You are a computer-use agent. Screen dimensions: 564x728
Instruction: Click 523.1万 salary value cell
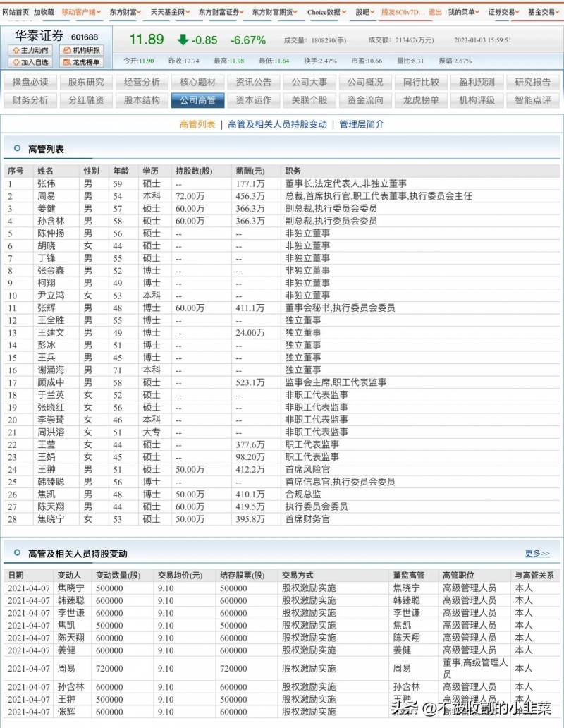[250, 382]
